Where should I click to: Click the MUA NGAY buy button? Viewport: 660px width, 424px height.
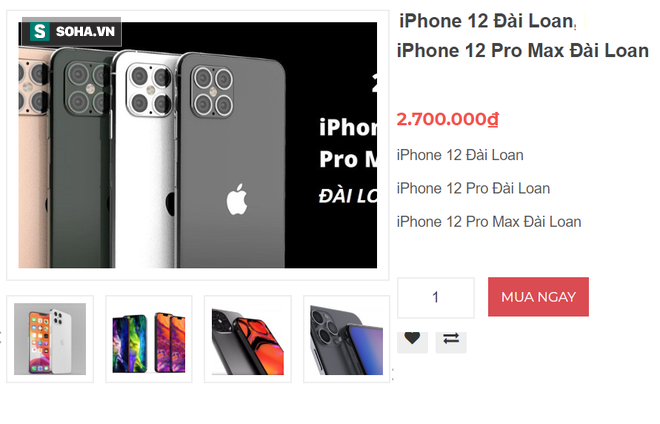(538, 297)
